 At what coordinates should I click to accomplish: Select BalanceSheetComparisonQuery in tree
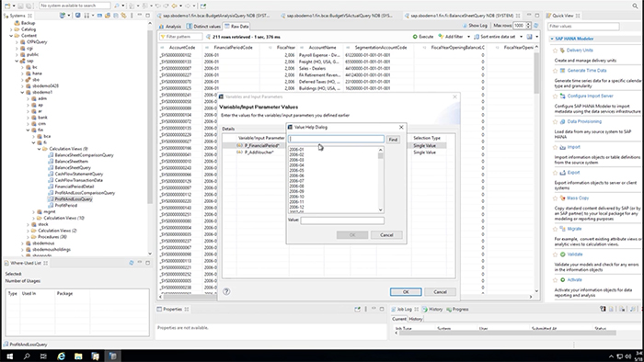[x=84, y=155]
